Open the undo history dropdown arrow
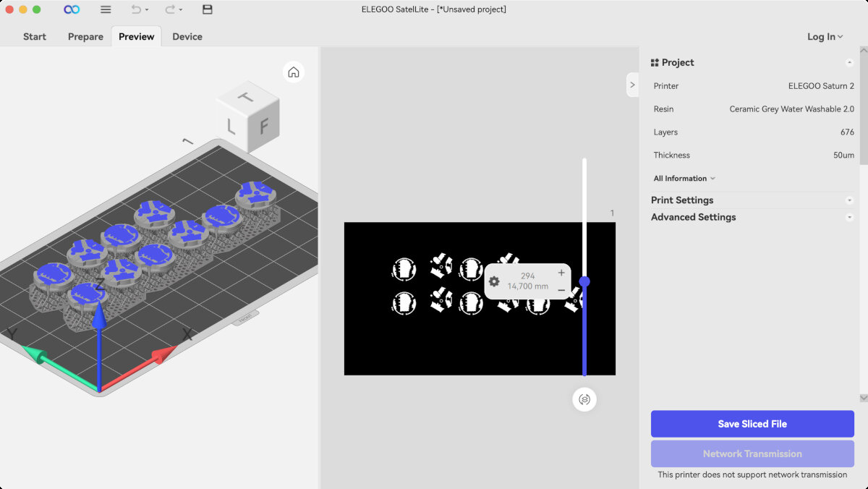The image size is (868, 489). (147, 10)
